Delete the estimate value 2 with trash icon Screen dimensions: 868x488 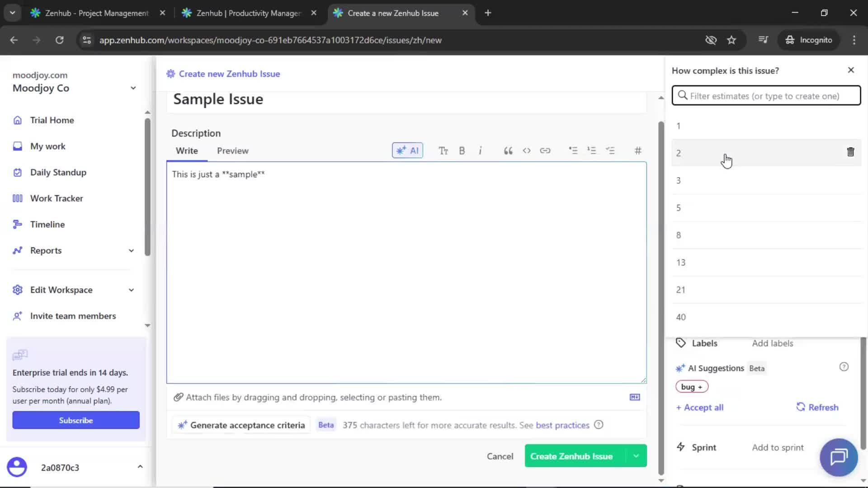click(850, 152)
